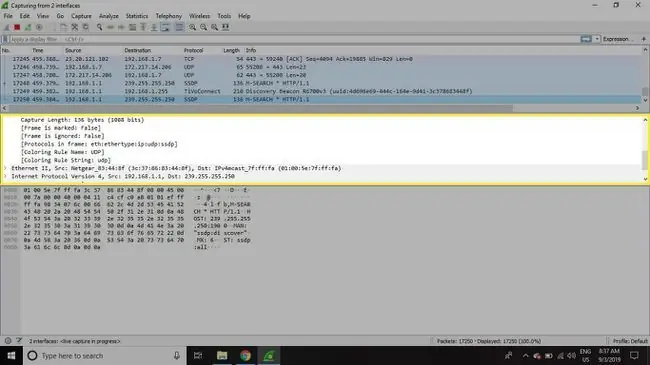Open the Chrome icon in the taskbar

pyautogui.click(x=245, y=355)
